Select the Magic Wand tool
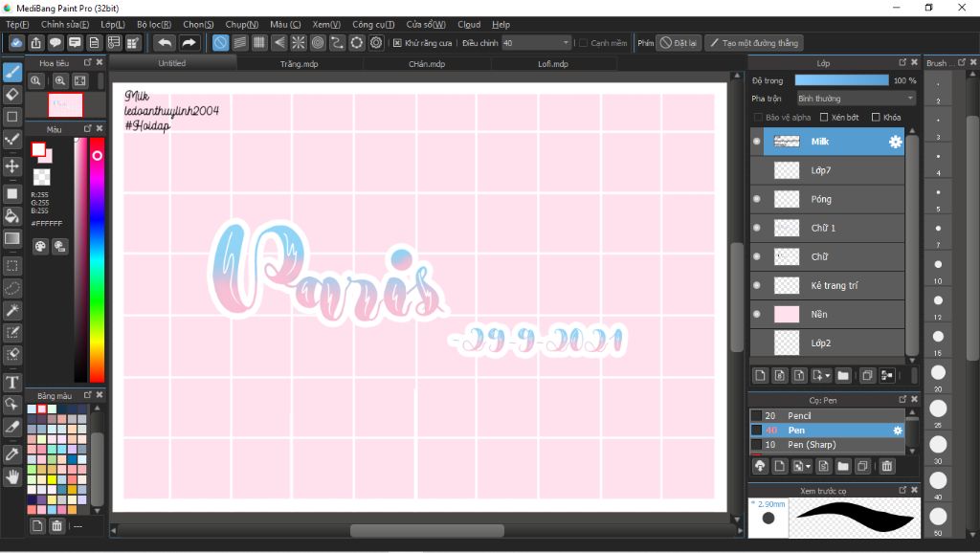Viewport: 980px width, 553px height. pos(11,310)
